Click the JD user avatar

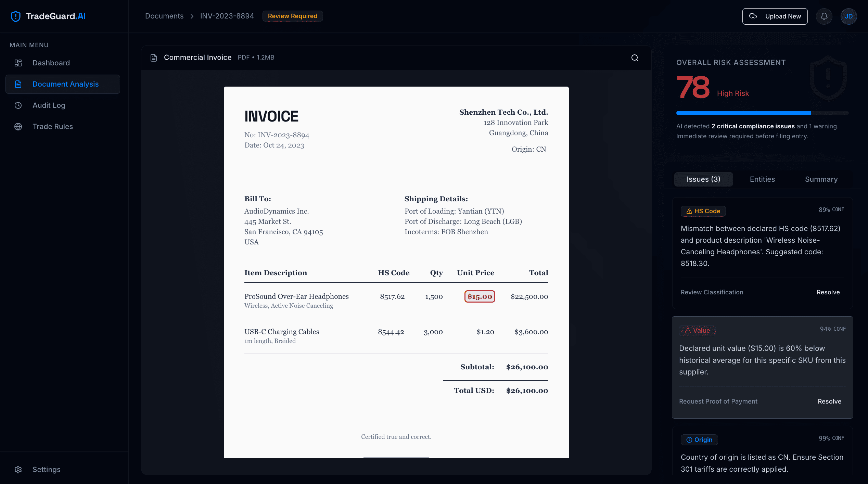pos(848,16)
